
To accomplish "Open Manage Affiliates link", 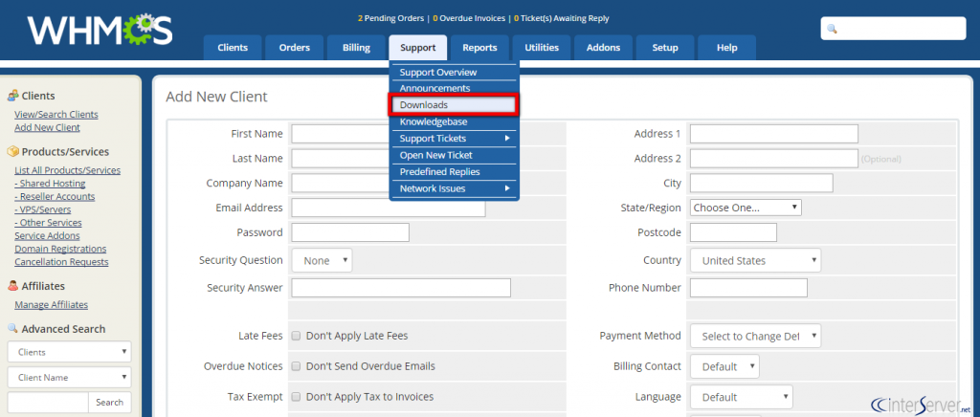I will pos(52,305).
